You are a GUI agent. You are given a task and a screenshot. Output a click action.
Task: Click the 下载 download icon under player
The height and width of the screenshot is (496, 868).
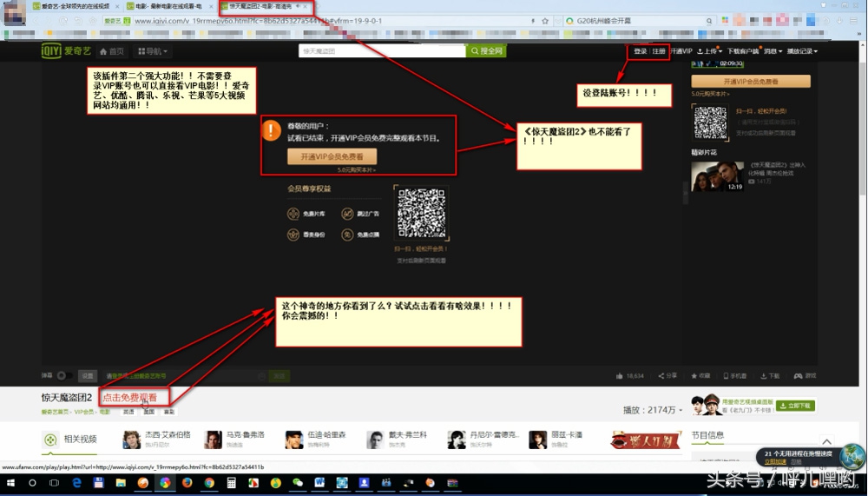click(x=763, y=376)
